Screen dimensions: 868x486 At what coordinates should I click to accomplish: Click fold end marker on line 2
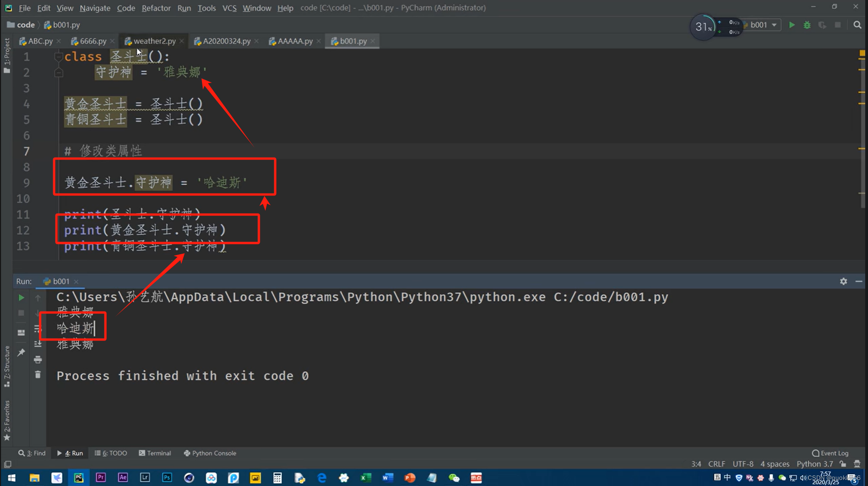(58, 73)
